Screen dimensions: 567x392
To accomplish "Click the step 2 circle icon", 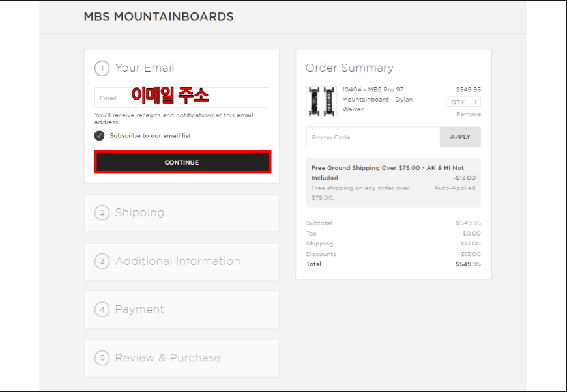I will [x=102, y=213].
